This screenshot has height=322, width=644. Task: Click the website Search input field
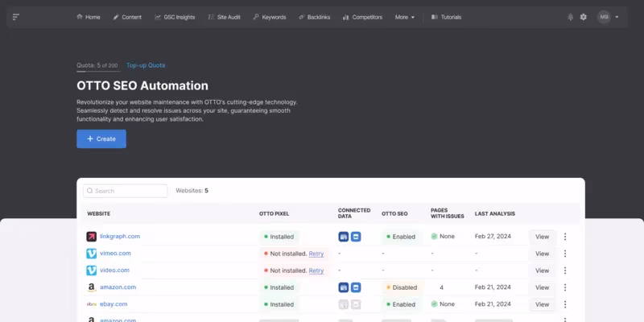[x=126, y=191]
